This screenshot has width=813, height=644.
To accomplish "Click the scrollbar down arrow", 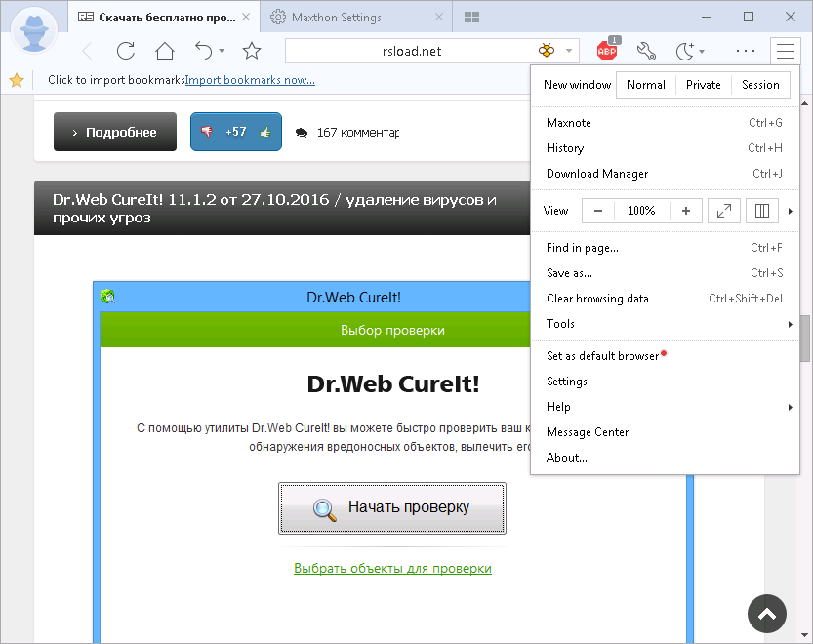I will 804,635.
